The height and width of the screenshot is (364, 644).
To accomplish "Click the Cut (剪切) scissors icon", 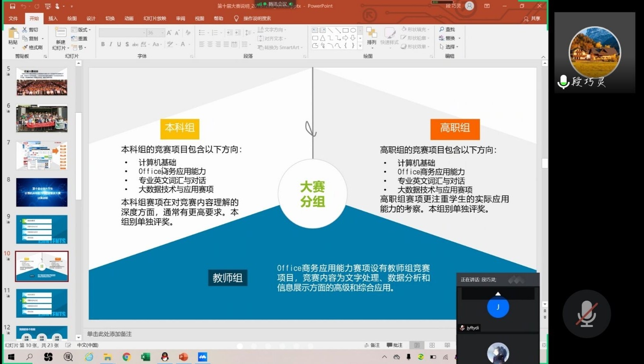I will pos(25,30).
